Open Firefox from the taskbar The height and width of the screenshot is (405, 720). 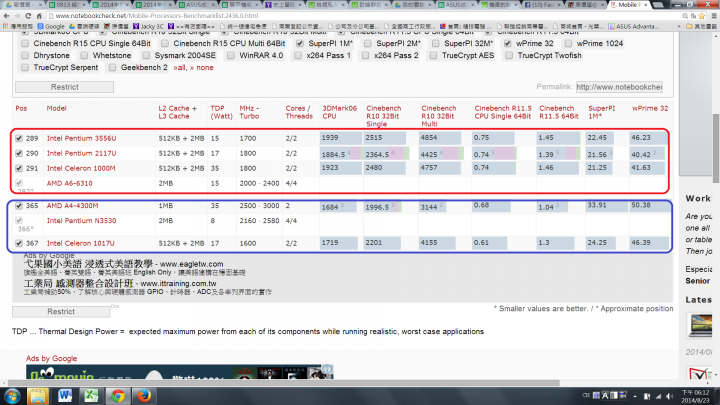[x=144, y=396]
